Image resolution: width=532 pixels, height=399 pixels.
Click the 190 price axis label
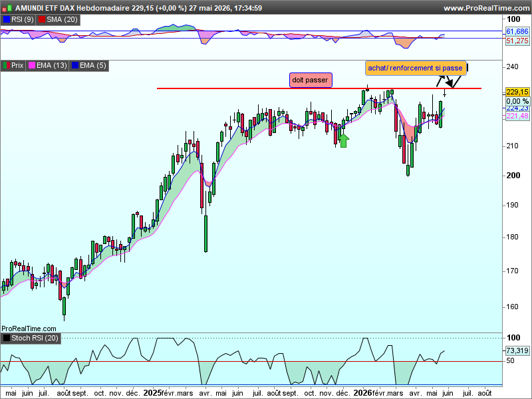tap(512, 205)
